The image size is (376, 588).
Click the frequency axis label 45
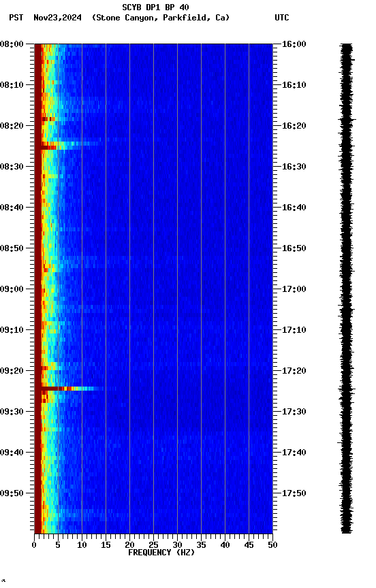pyautogui.click(x=249, y=545)
